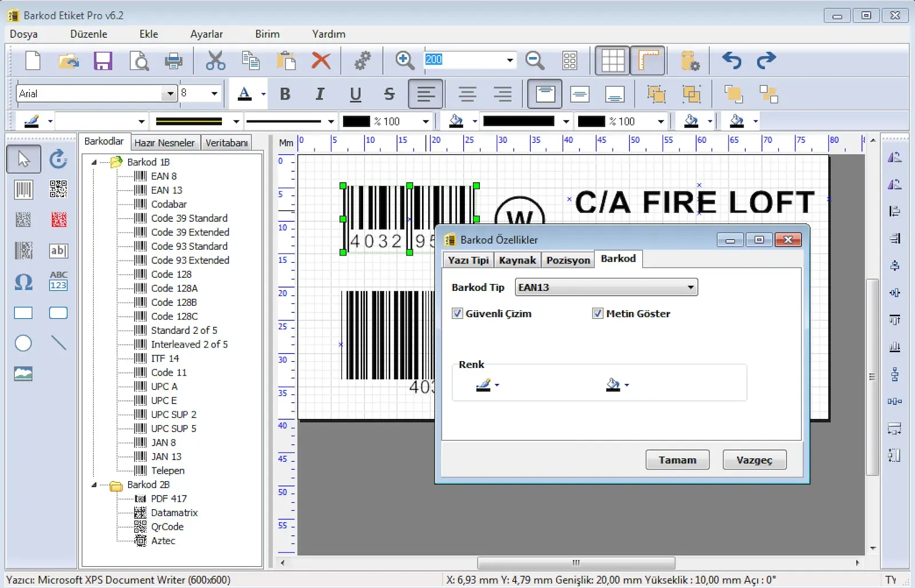Click the Vazgeç button
The width and height of the screenshot is (915, 588).
(x=754, y=460)
